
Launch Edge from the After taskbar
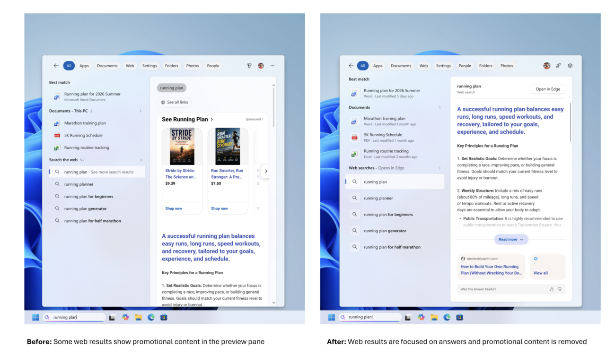[447, 317]
